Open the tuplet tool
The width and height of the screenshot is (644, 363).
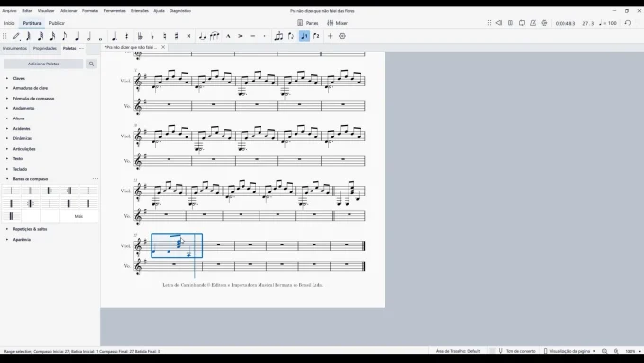click(278, 36)
